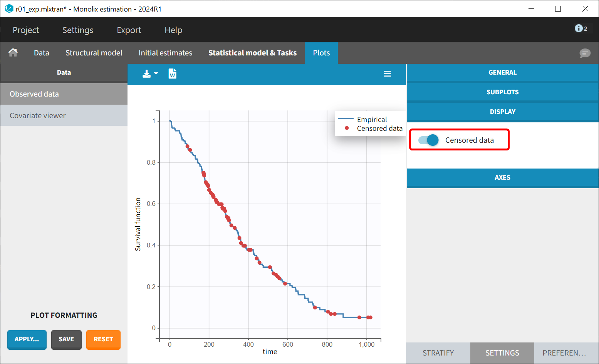
Task: Click the orange RESET button
Action: (103, 339)
